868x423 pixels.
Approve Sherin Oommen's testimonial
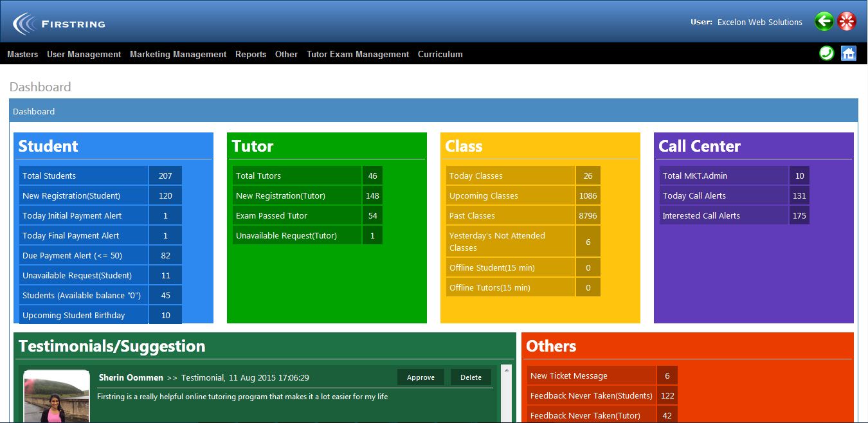tap(420, 377)
